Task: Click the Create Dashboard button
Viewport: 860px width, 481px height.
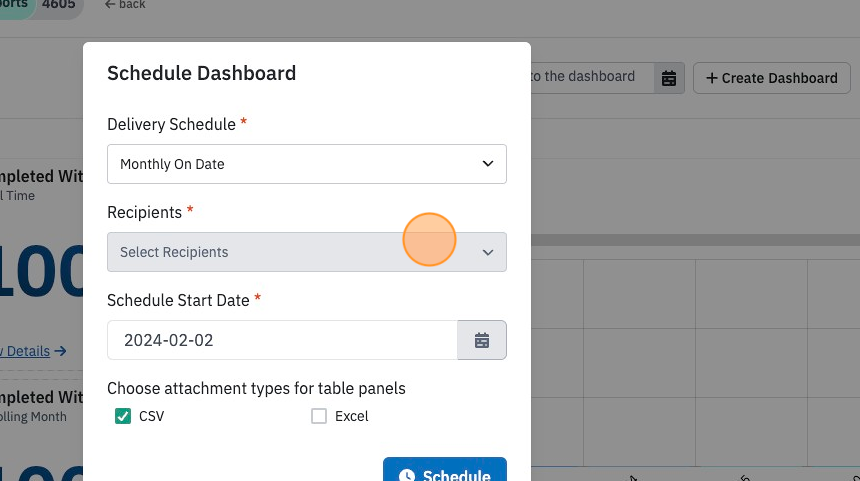Action: (x=772, y=78)
